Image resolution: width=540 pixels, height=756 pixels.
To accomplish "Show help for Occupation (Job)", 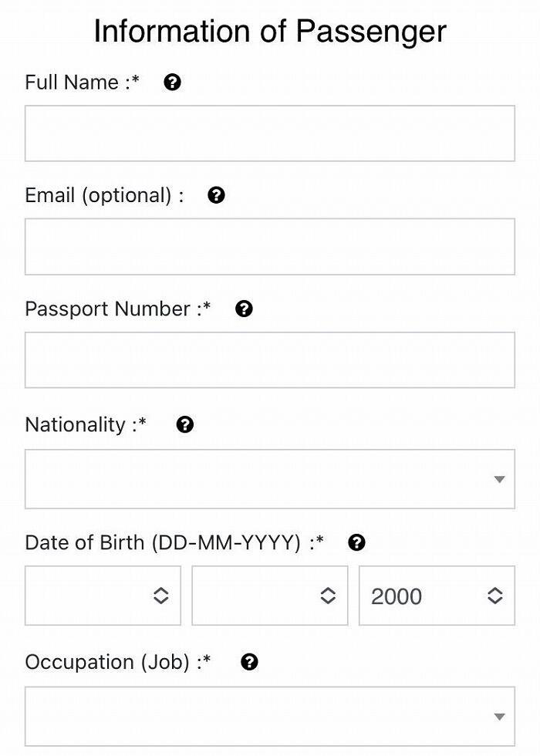I will [x=249, y=662].
